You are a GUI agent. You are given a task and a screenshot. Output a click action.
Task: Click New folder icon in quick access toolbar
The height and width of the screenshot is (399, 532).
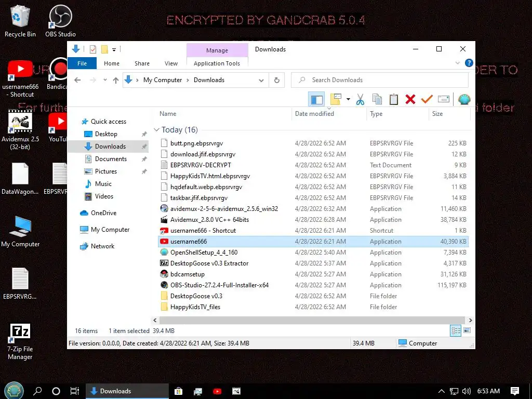click(104, 49)
